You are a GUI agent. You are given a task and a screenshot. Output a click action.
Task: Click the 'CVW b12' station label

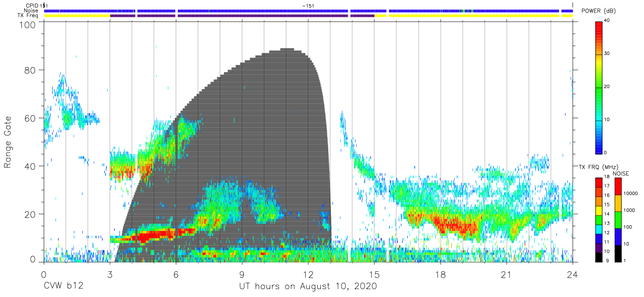(63, 287)
